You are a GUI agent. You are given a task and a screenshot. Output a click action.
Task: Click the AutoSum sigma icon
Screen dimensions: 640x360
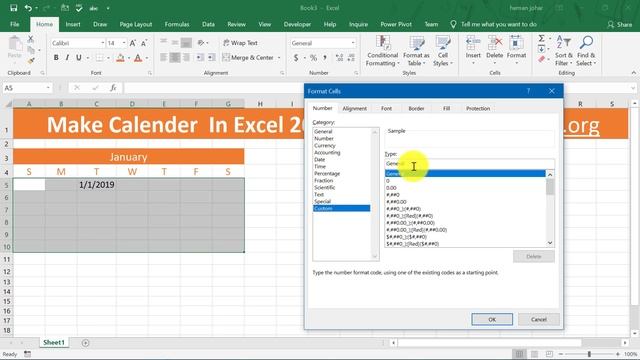click(542, 38)
